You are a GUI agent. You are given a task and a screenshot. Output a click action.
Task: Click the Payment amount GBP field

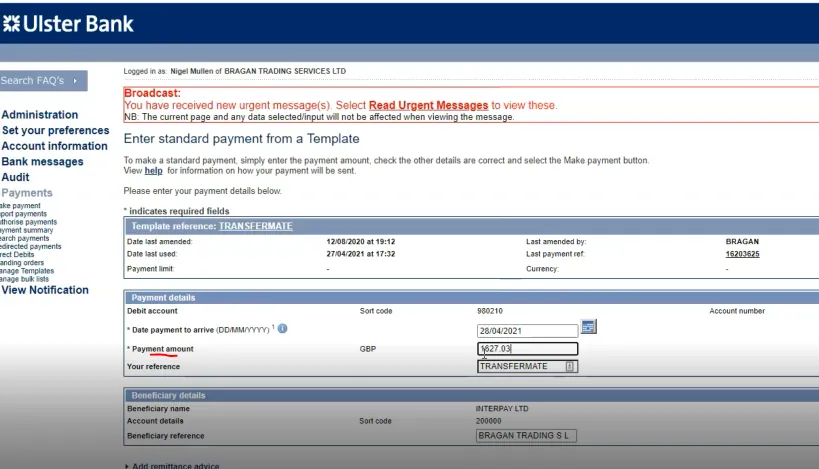[x=527, y=348]
